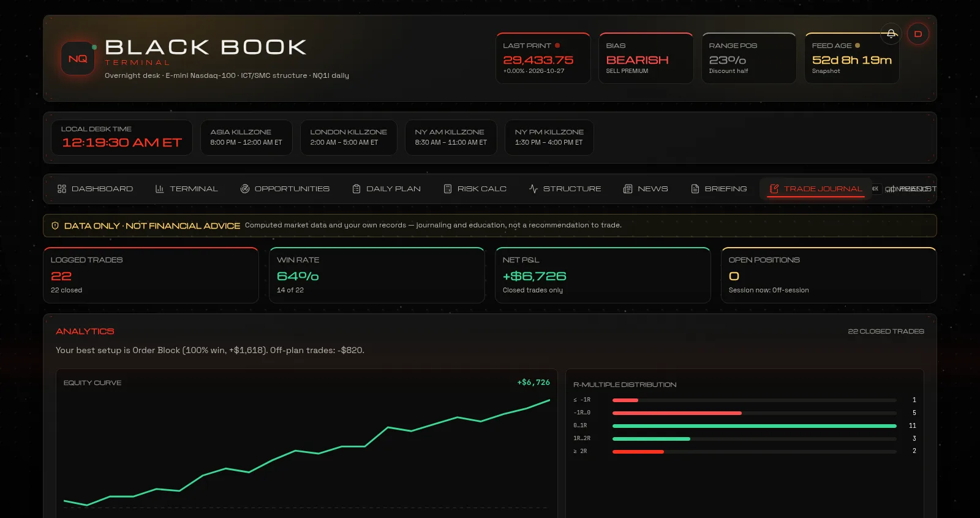Click the Feed Age 52d 8h 19m value

coord(852,60)
